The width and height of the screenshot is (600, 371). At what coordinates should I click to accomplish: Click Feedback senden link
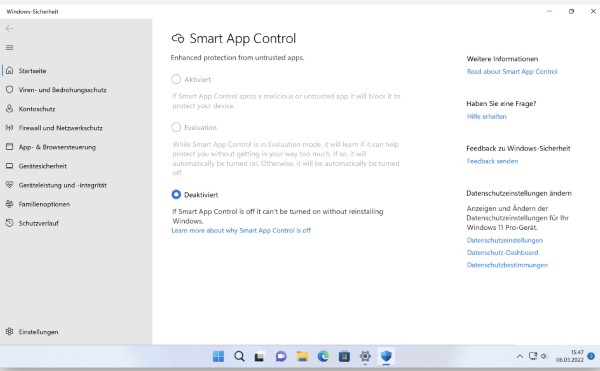[x=492, y=161]
